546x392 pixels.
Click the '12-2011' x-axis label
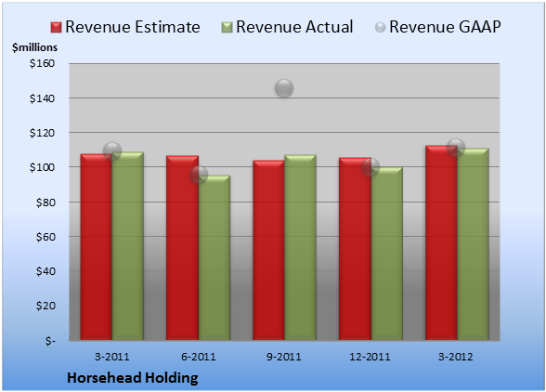370,357
